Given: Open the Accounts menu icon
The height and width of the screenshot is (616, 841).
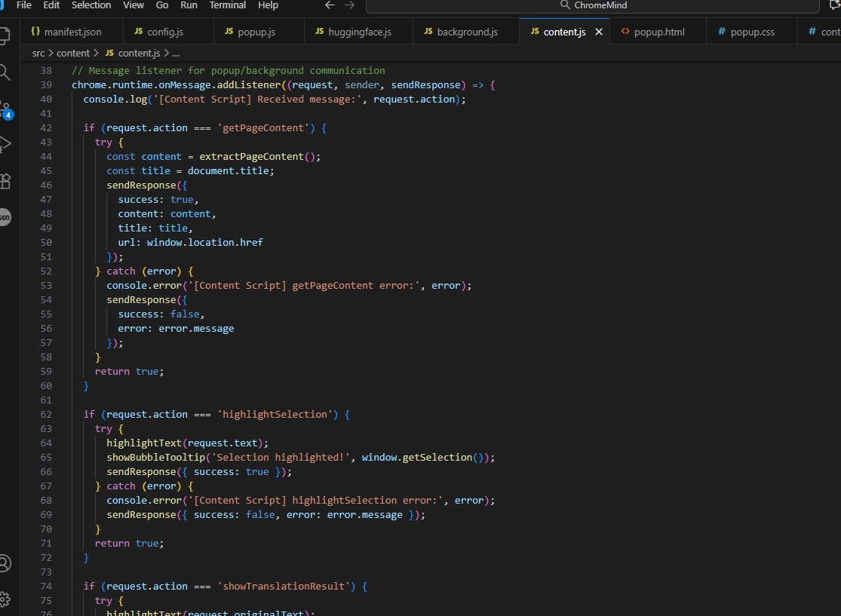Looking at the screenshot, I should click(x=5, y=563).
